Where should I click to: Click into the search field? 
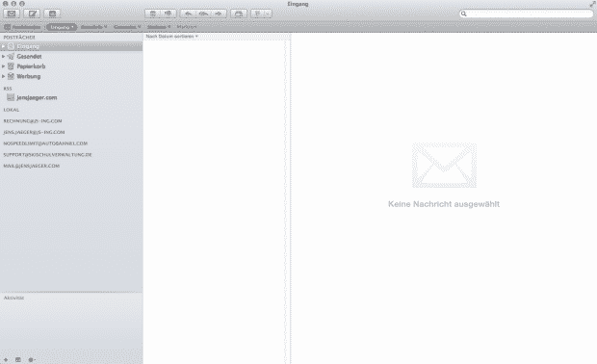(x=526, y=13)
